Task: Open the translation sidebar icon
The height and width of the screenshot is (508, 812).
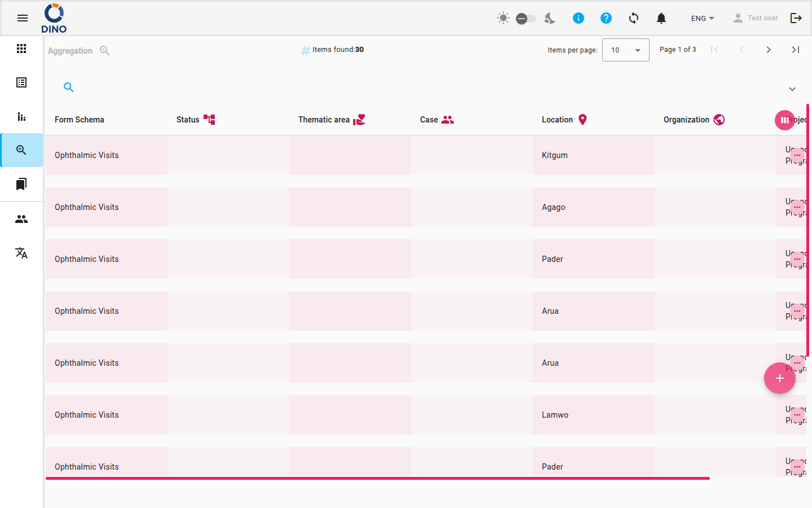Action: coord(21,253)
